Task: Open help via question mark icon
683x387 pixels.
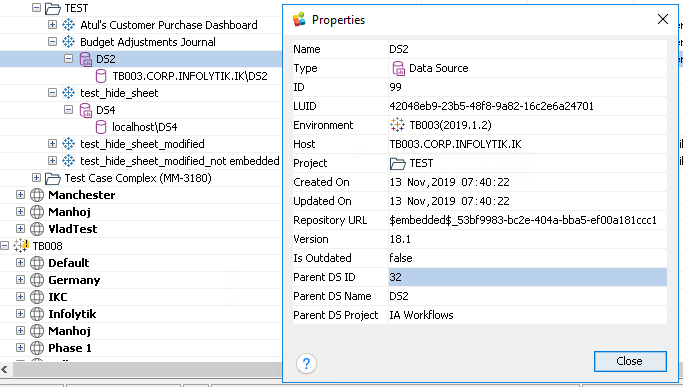Action: (x=306, y=363)
